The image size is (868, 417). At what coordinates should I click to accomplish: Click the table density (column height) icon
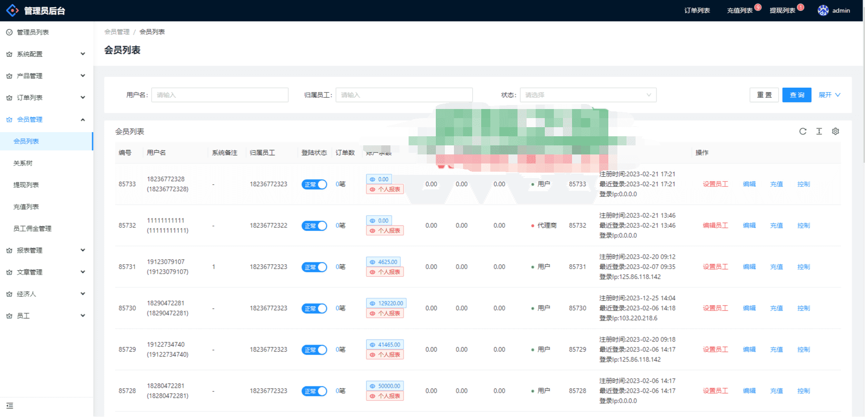819,131
